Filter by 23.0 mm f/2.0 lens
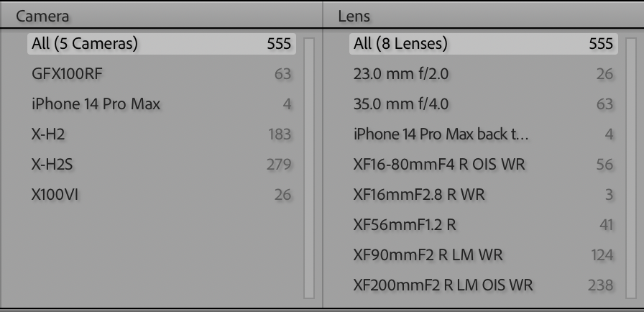The height and width of the screenshot is (312, 644). point(483,74)
